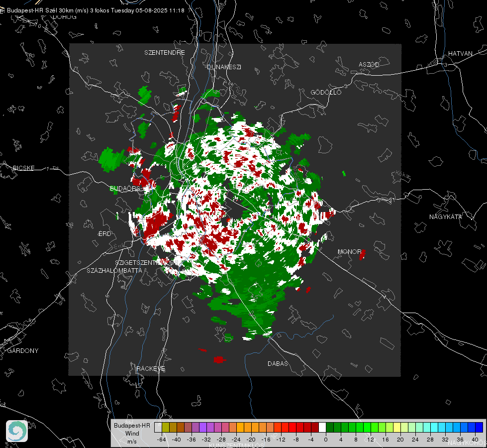Screen dimensions: 487x448
Task: Click the SZÁZHALOMBATTA city label
Action: pyautogui.click(x=114, y=270)
